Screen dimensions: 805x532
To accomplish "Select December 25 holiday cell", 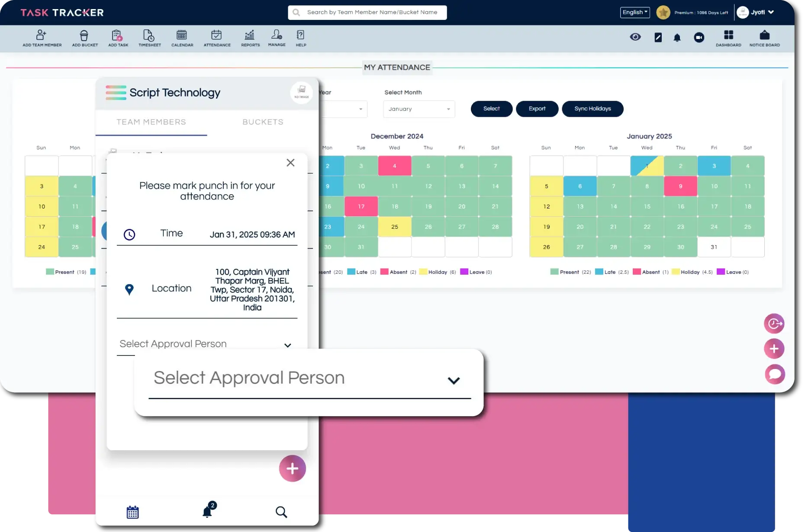I will pyautogui.click(x=394, y=227).
